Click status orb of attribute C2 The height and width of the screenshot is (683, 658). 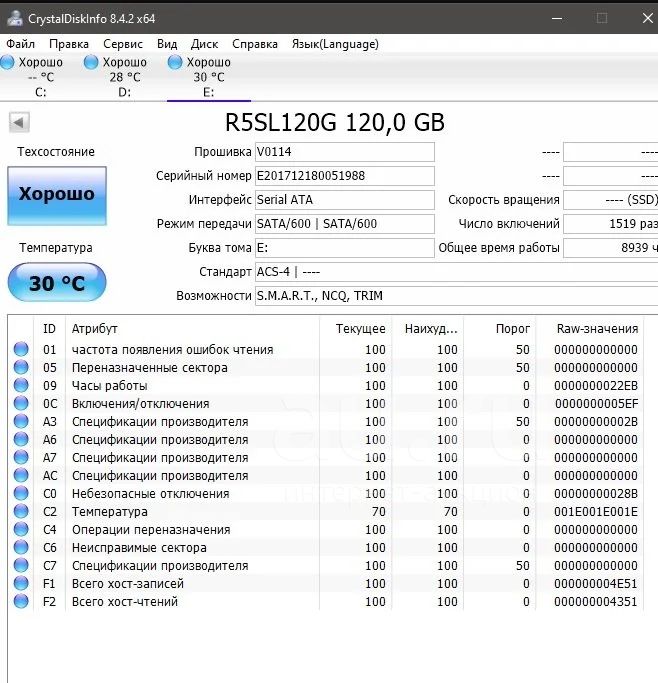[21, 511]
